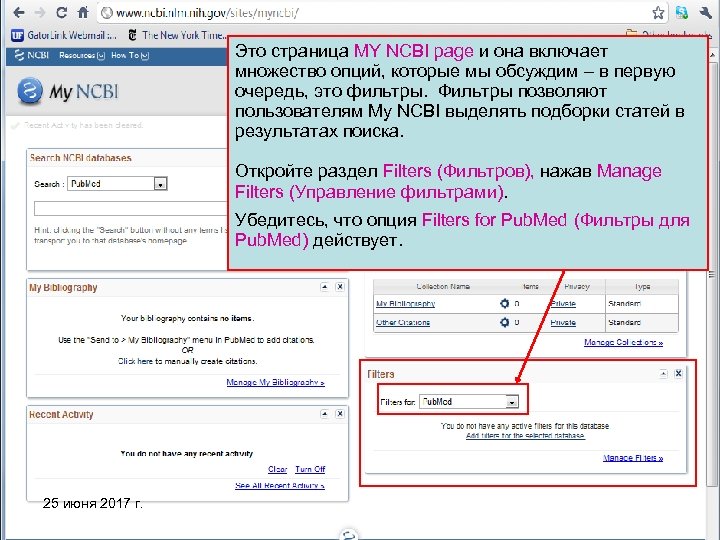Go back with the browser back arrow
Viewport: 720px width, 540px height.
coord(19,12)
